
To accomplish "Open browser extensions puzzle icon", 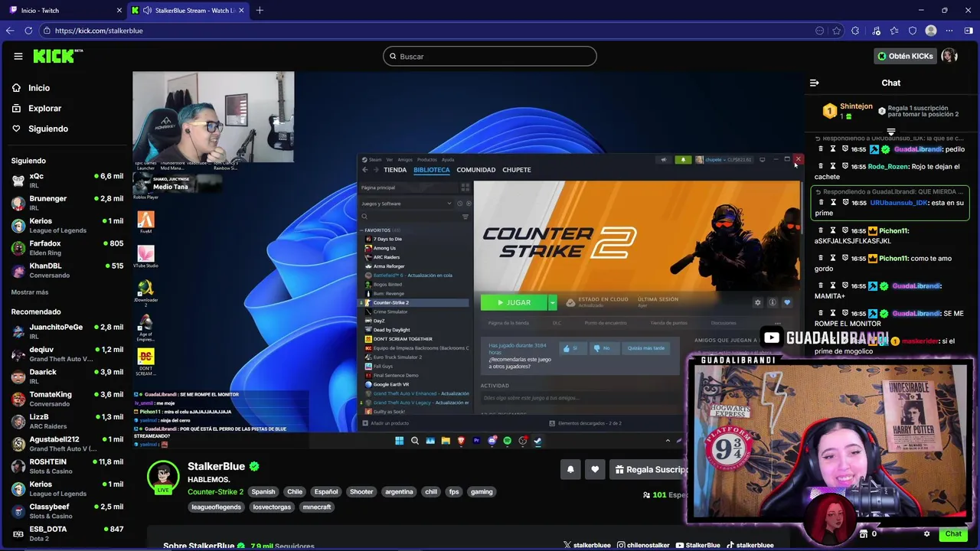I will click(855, 31).
